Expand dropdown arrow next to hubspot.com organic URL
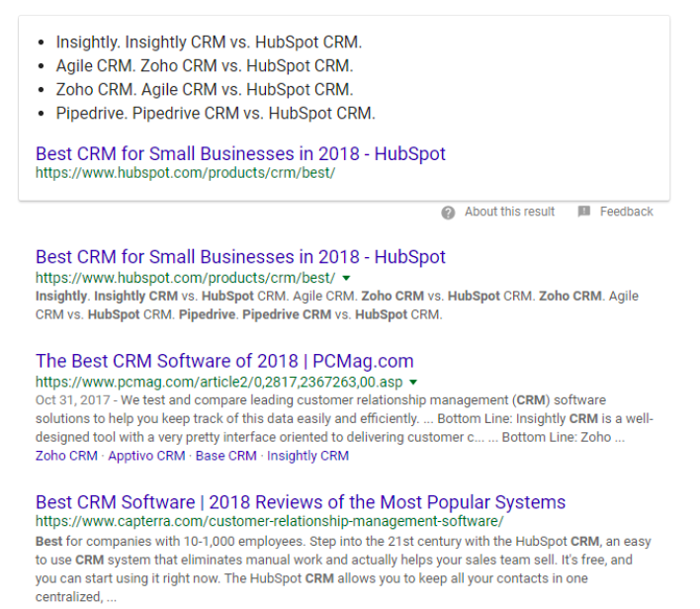Viewport: 700px width, 609px height. (x=346, y=278)
